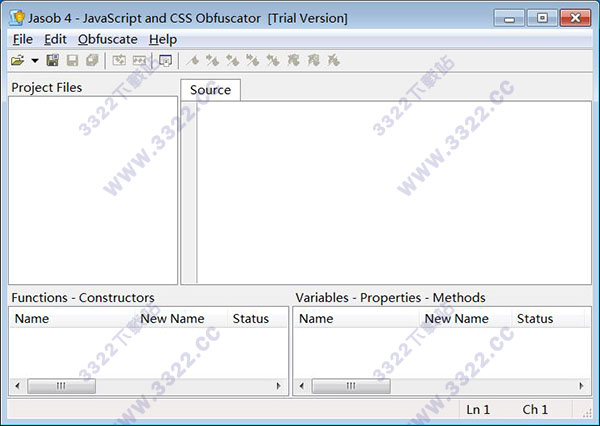Click the Project Files panel label
Screen dimensions: 600x426
coord(47,87)
